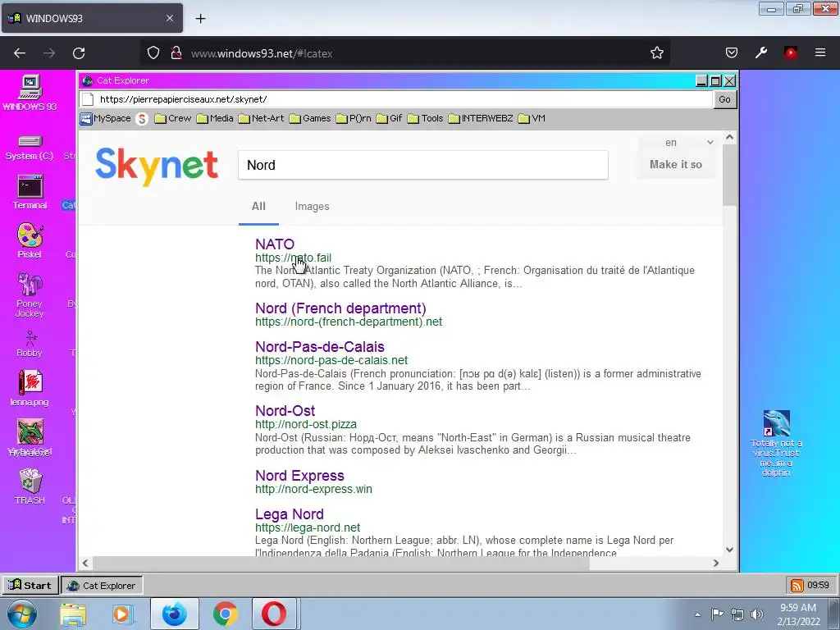Click the volume speaker tray icon
This screenshot has width=840, height=630.
click(757, 614)
